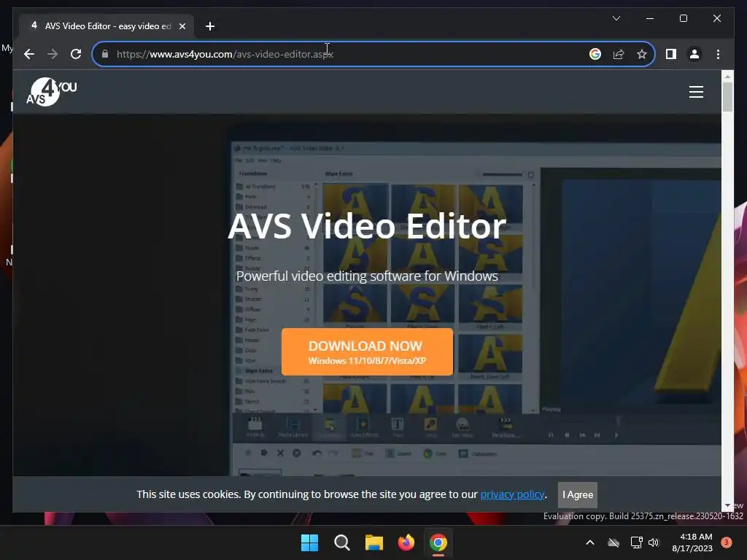Viewport: 747px width, 560px height.
Task: Click the page vertical scrollbar thumb
Action: pos(727,97)
